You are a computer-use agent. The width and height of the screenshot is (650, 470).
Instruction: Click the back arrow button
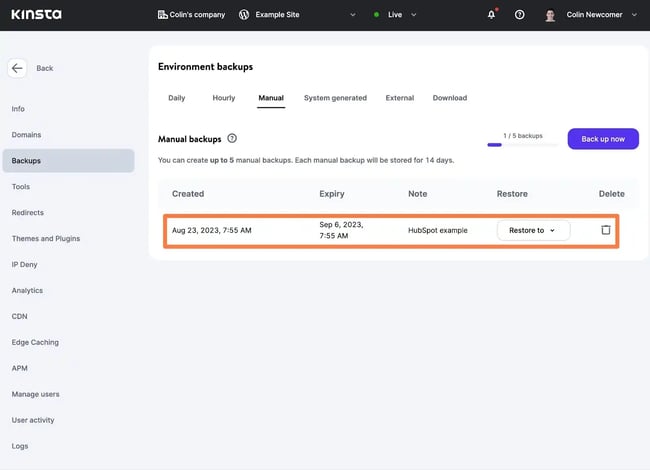17,68
